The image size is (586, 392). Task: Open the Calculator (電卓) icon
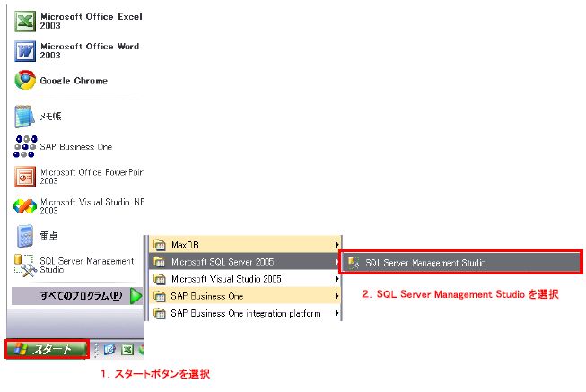[25, 235]
